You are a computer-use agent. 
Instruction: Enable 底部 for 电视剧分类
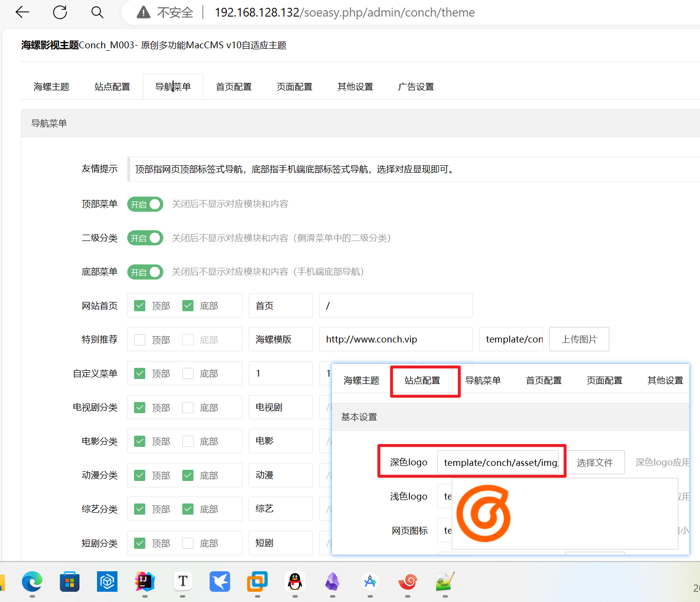188,407
